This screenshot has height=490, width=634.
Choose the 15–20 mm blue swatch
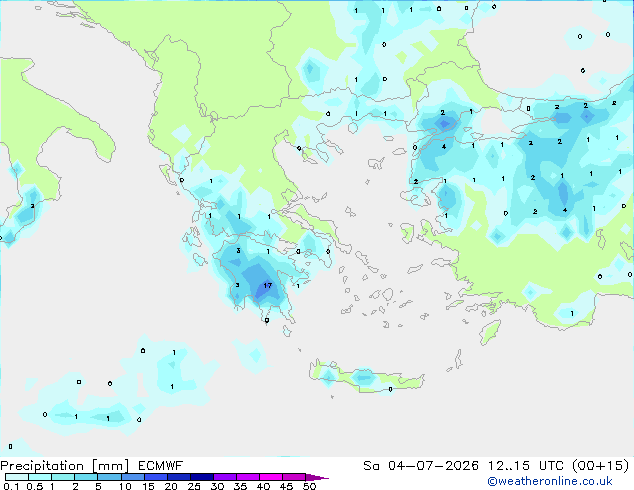click(x=156, y=477)
